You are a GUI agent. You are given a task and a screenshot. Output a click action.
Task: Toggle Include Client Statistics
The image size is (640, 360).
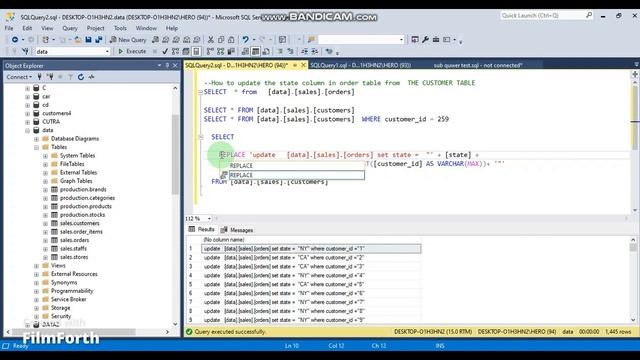[231, 51]
